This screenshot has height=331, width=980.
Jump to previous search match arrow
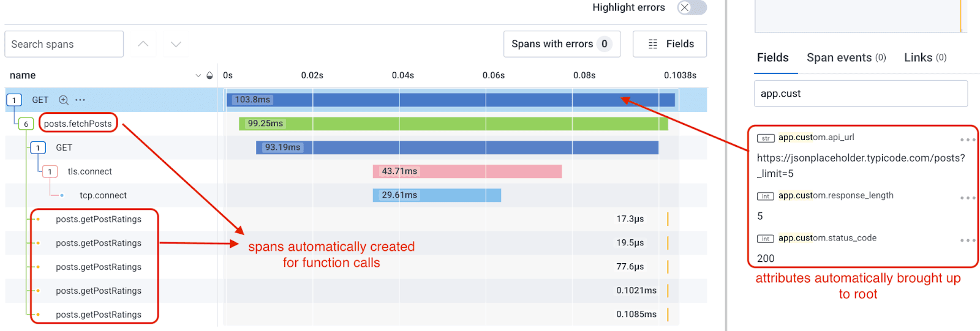tap(143, 44)
